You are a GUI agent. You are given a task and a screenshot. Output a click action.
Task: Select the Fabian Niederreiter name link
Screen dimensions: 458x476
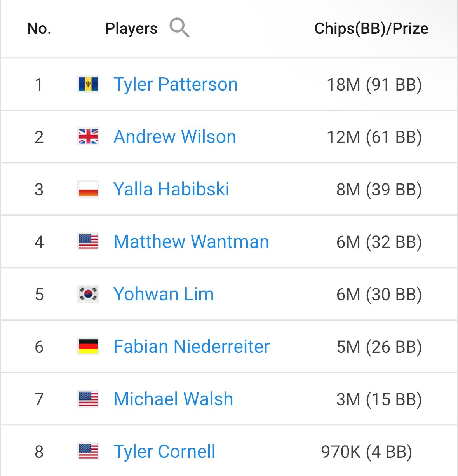click(x=192, y=347)
